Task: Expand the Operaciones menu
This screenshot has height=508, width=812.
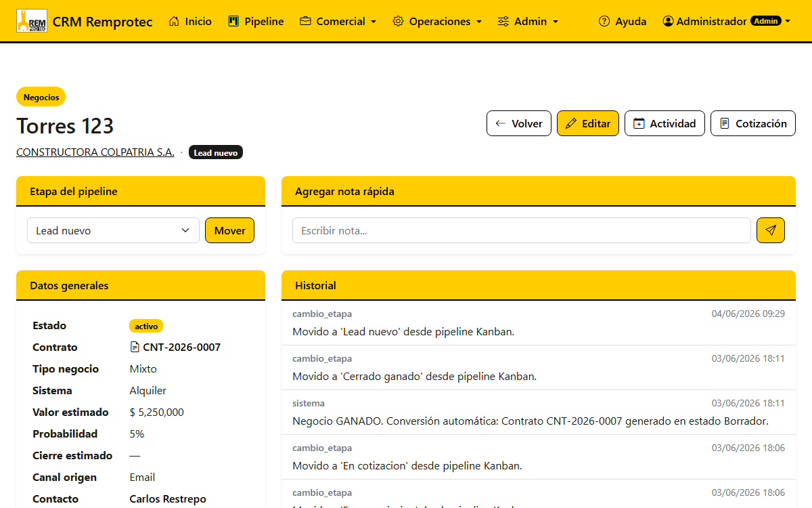Action: point(437,21)
